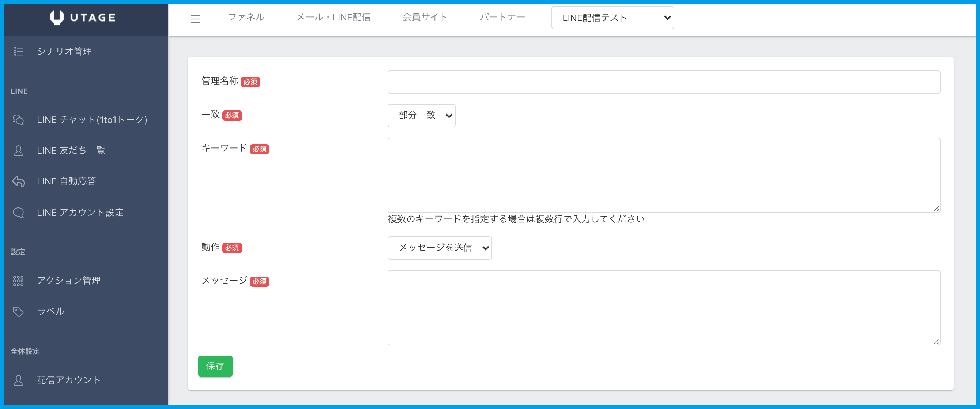Click the LINE チャット speech bubbles icon
Image resolution: width=980 pixels, height=409 pixels.
(x=18, y=120)
